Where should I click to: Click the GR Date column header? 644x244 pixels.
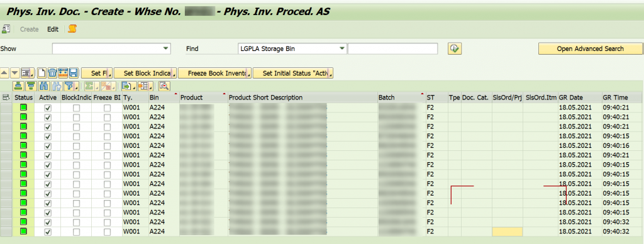click(580, 97)
